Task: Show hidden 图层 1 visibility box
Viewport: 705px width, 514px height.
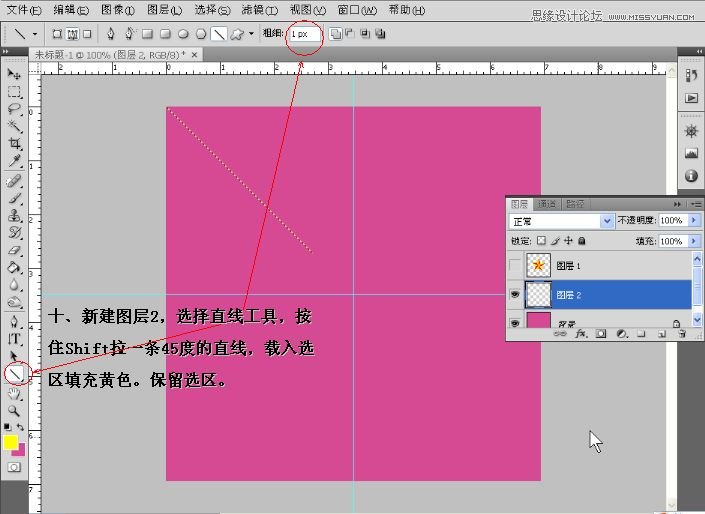Action: click(x=515, y=265)
